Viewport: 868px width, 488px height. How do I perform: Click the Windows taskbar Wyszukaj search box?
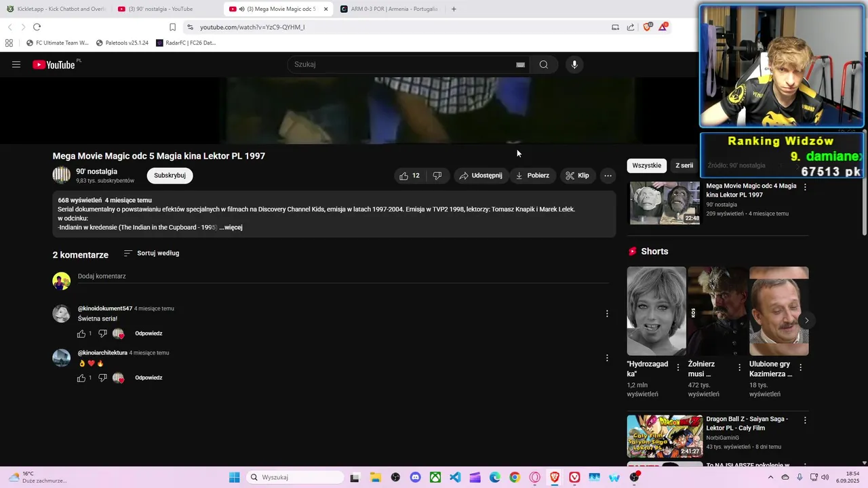[294, 477]
